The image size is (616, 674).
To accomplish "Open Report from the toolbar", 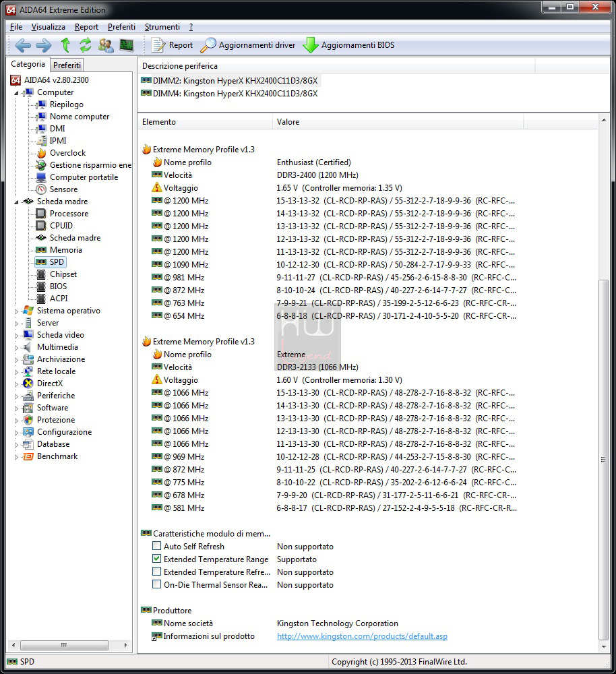I will [173, 45].
